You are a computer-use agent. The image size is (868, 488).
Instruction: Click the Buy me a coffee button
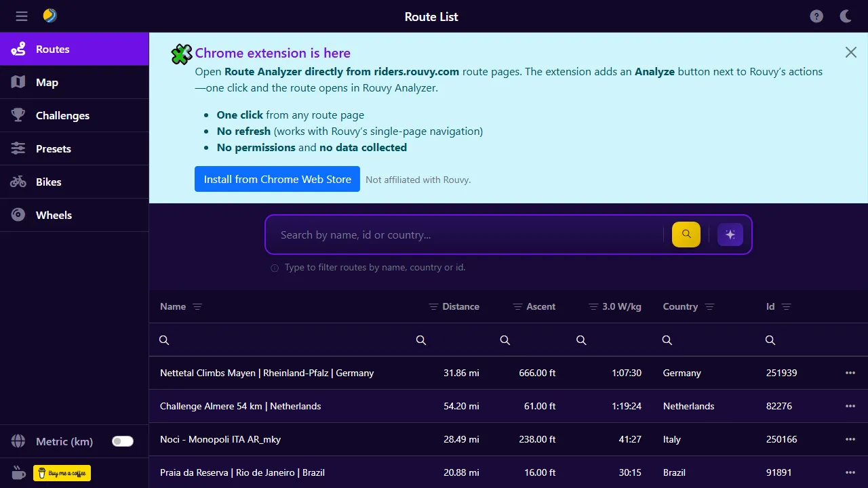[x=62, y=472]
